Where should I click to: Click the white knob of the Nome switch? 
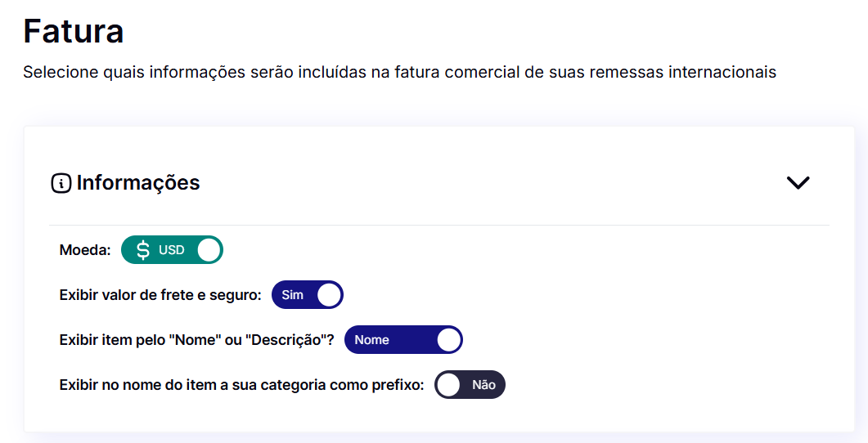point(448,340)
